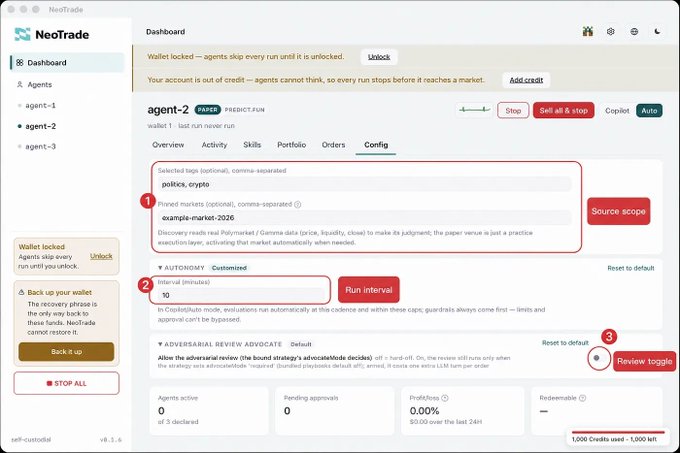
Task: Click the "wallet 1 · last run never run" text
Action: coord(191,126)
